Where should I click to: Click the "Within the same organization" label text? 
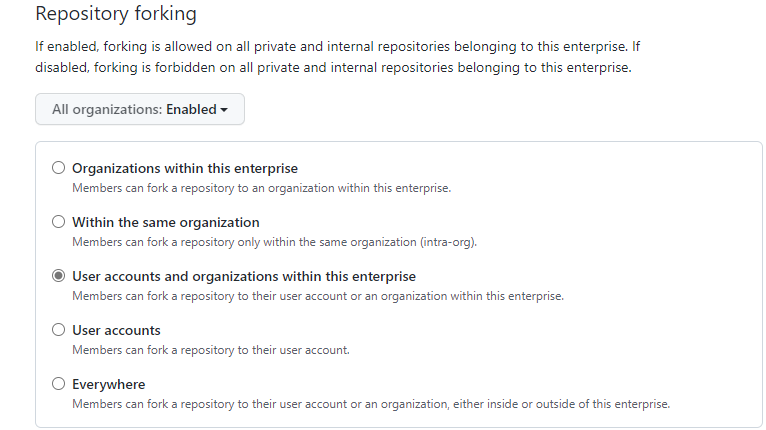click(x=165, y=222)
